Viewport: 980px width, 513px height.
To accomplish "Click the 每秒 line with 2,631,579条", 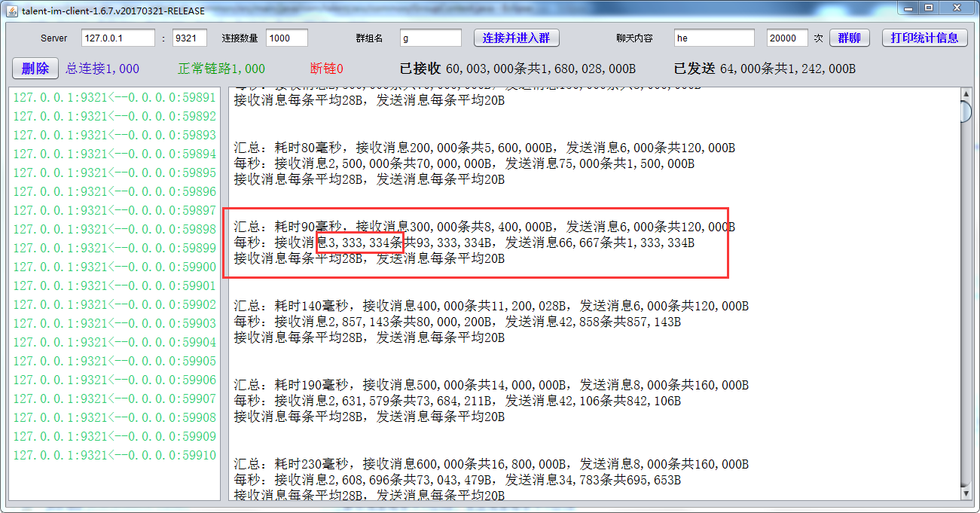I will [457, 401].
